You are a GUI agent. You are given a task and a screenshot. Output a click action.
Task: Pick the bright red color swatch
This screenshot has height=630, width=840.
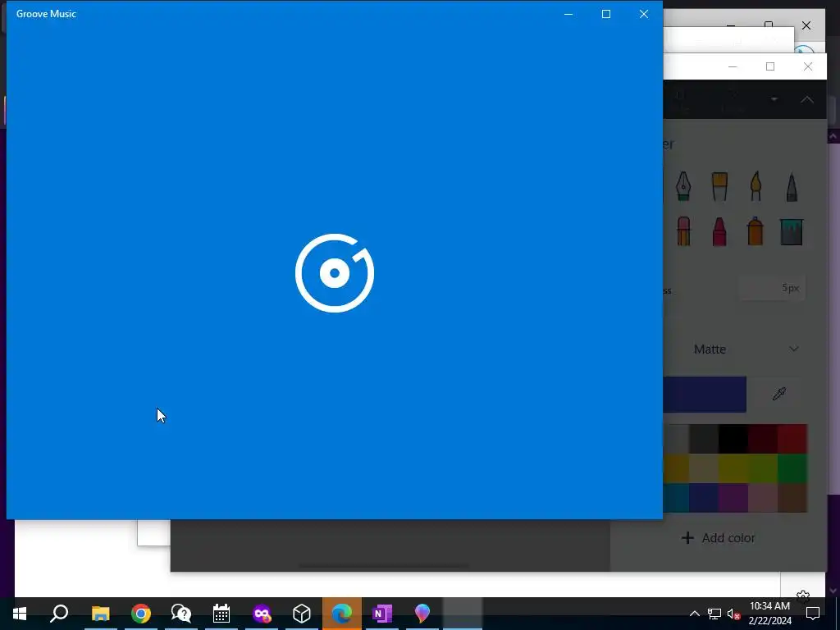coord(793,440)
